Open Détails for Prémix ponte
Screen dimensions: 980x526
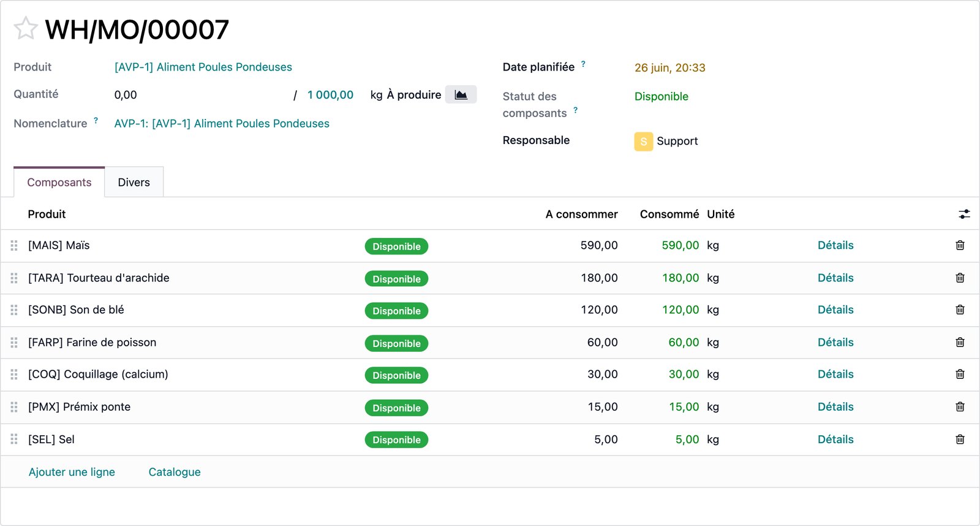[835, 406]
